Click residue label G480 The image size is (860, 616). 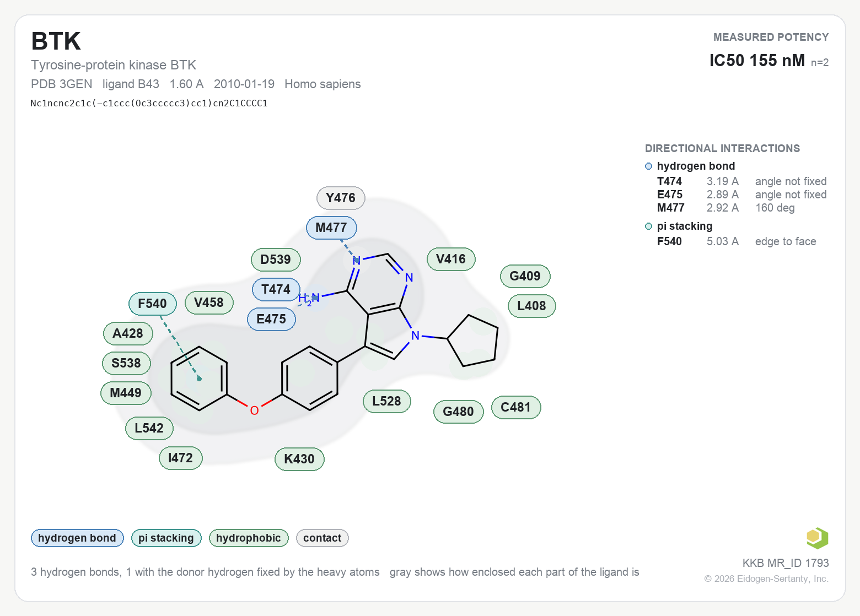(x=459, y=412)
